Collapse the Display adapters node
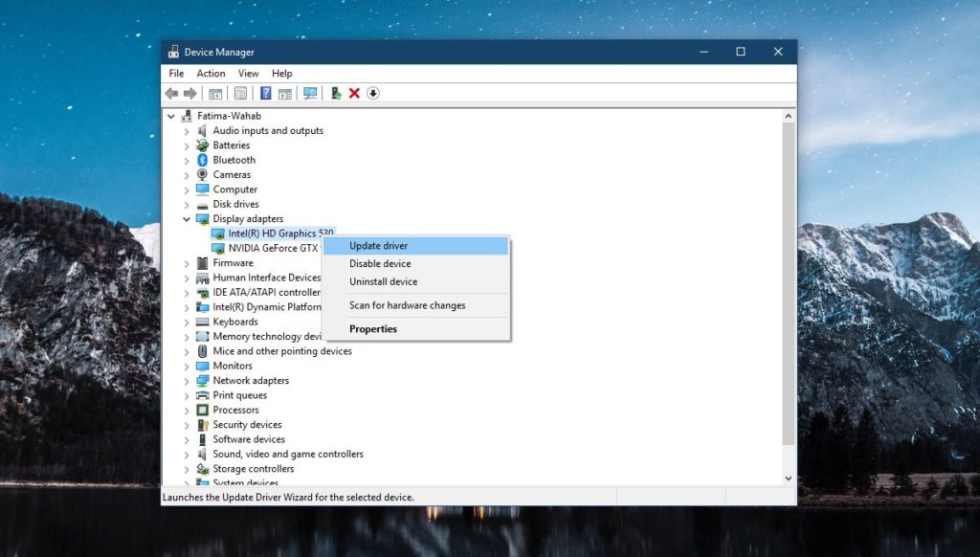Image resolution: width=980 pixels, height=557 pixels. click(188, 218)
